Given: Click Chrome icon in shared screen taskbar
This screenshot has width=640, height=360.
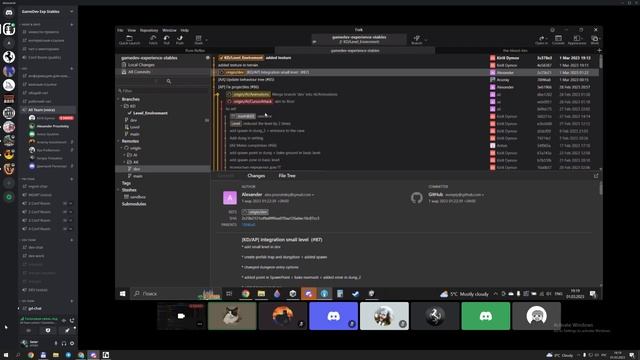Looking at the screenshot, I should point(245,293).
